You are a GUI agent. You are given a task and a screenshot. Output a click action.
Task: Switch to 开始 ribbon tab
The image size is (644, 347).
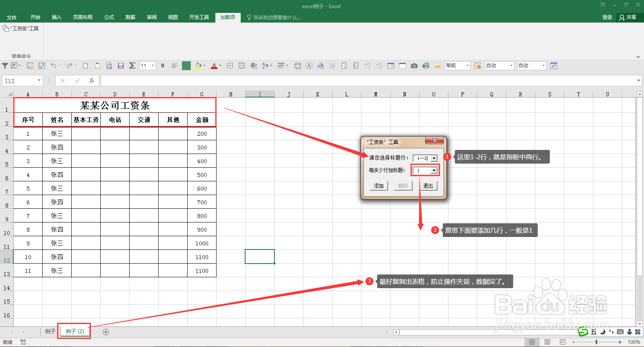pyautogui.click(x=35, y=17)
